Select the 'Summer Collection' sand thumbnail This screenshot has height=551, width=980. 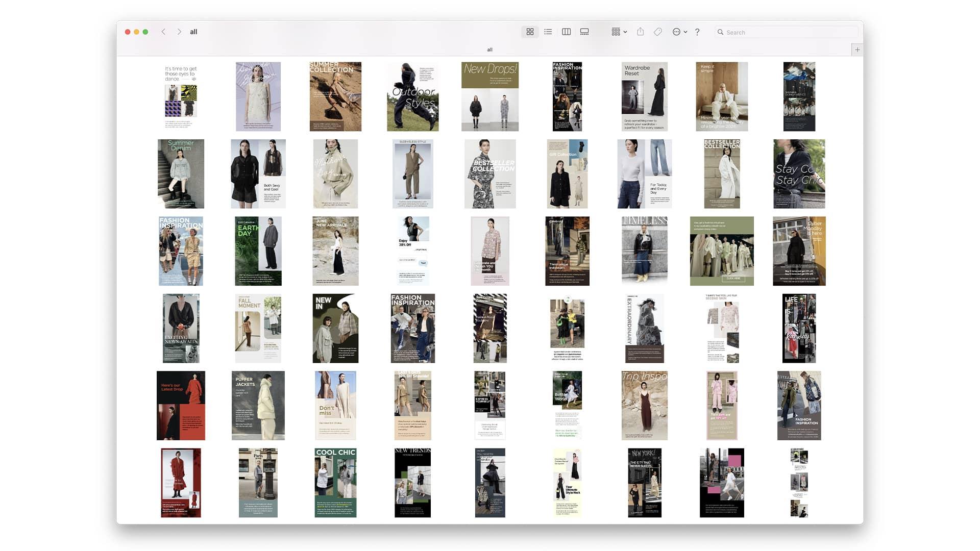pos(335,96)
